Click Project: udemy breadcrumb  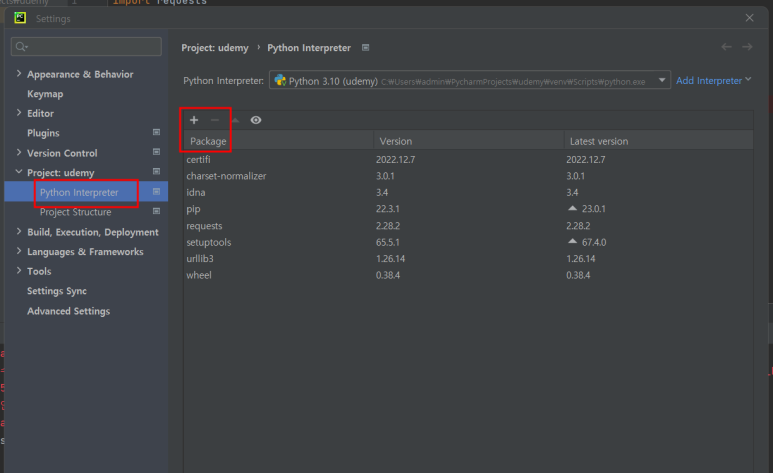(215, 48)
